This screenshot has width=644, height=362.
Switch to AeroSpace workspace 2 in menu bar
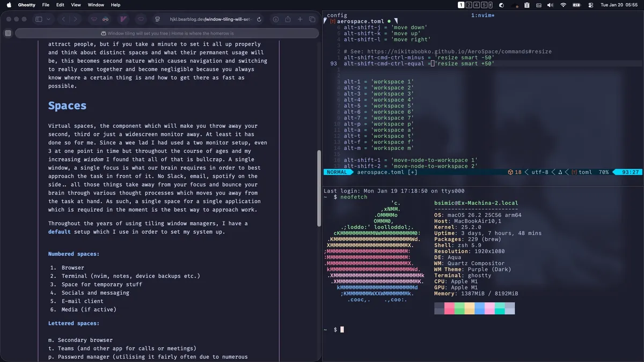tap(469, 5)
